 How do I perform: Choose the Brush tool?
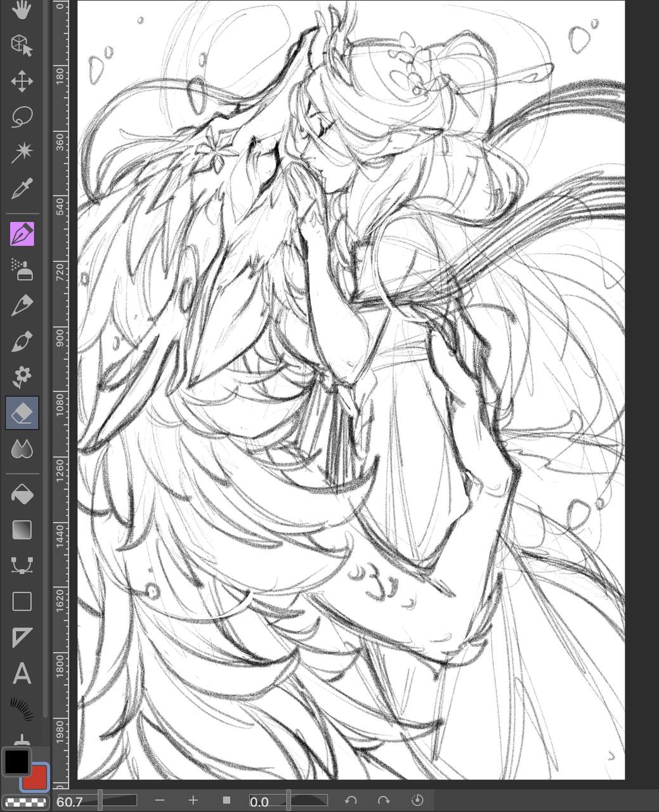pos(22,341)
